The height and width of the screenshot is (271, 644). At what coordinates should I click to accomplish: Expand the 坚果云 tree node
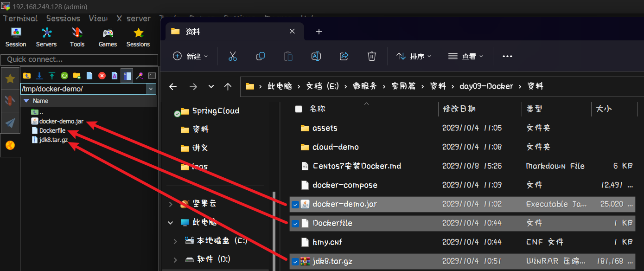171,204
